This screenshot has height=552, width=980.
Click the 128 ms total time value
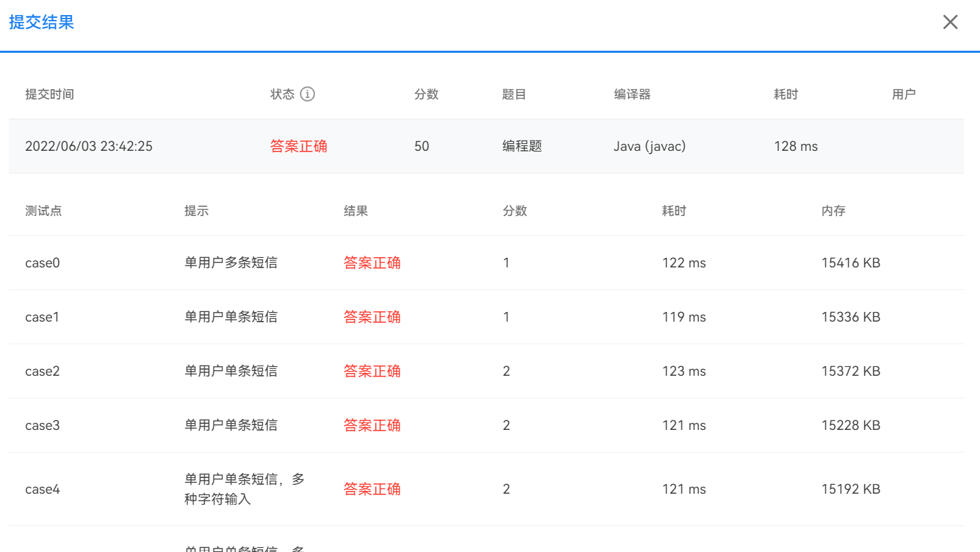click(795, 146)
